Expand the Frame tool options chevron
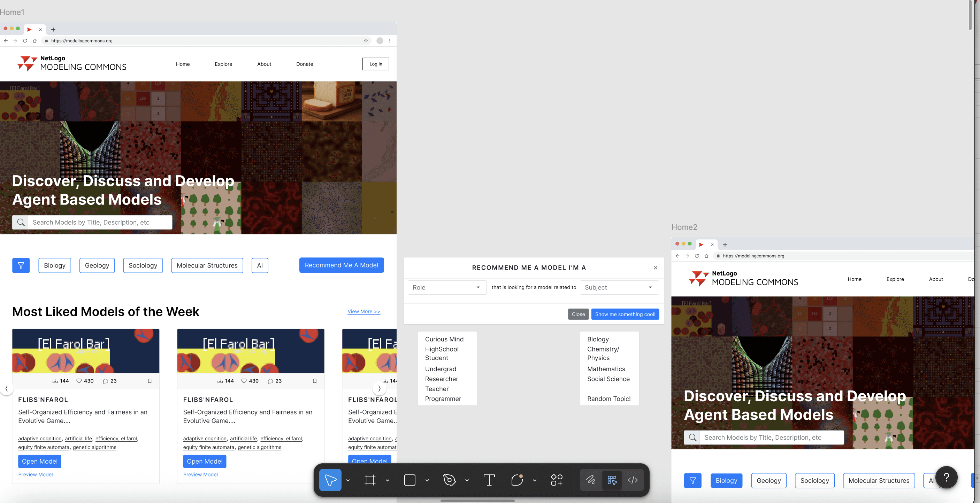 [387, 480]
